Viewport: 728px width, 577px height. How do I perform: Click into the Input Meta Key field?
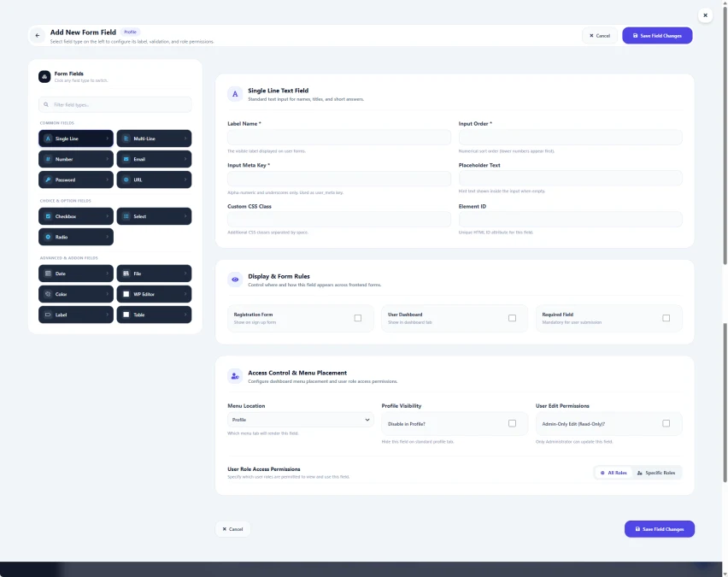point(339,179)
